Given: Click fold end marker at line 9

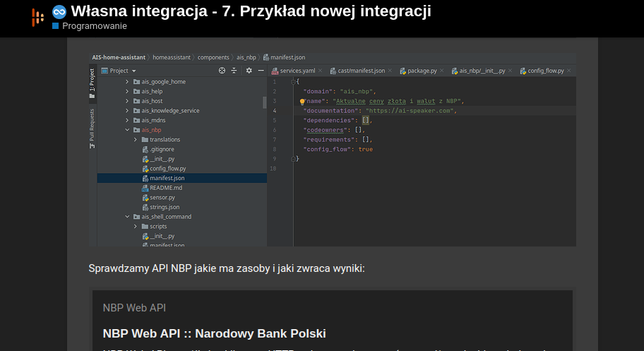Looking at the screenshot, I should coord(293,159).
